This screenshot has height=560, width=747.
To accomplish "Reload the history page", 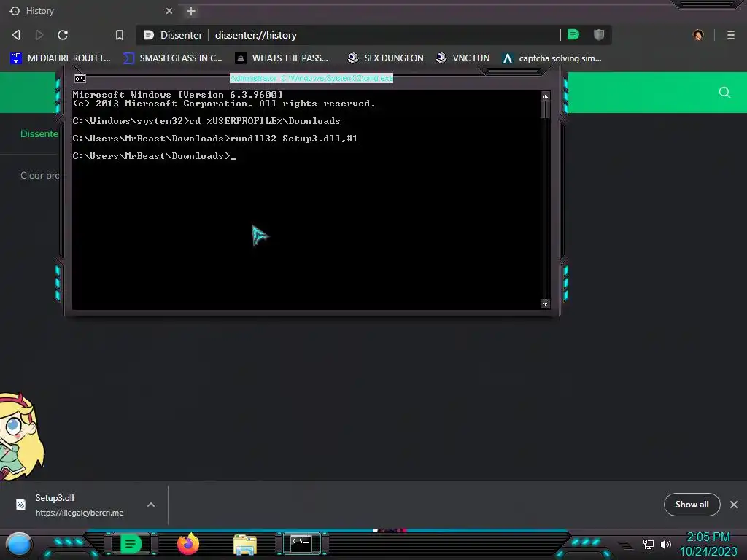I will tap(63, 35).
